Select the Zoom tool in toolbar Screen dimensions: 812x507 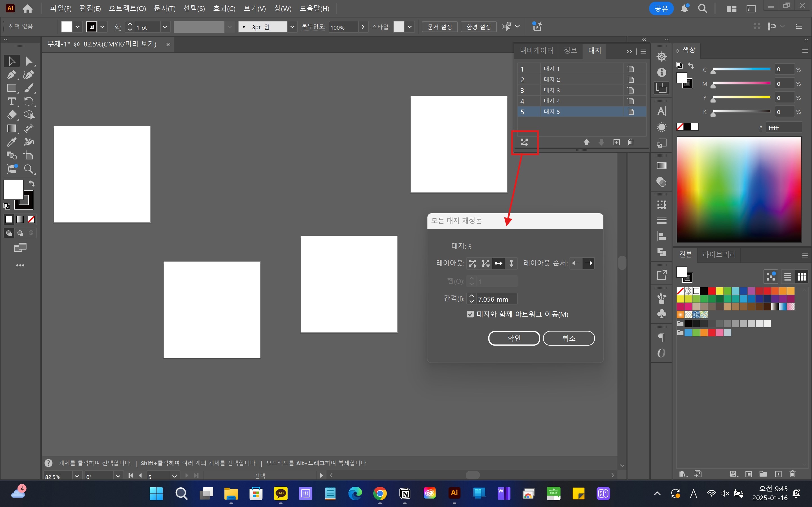tap(28, 169)
